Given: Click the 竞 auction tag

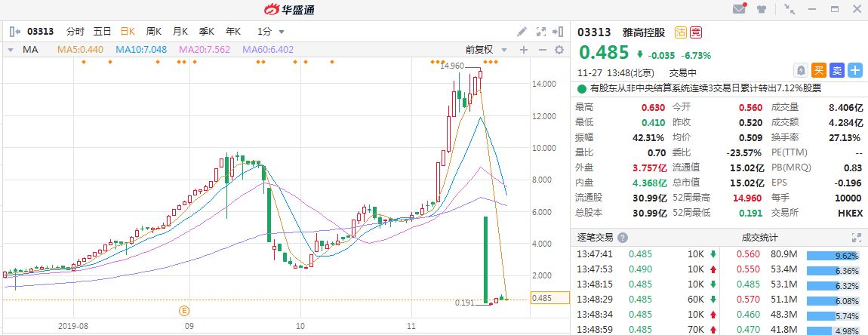Looking at the screenshot, I should click(696, 32).
